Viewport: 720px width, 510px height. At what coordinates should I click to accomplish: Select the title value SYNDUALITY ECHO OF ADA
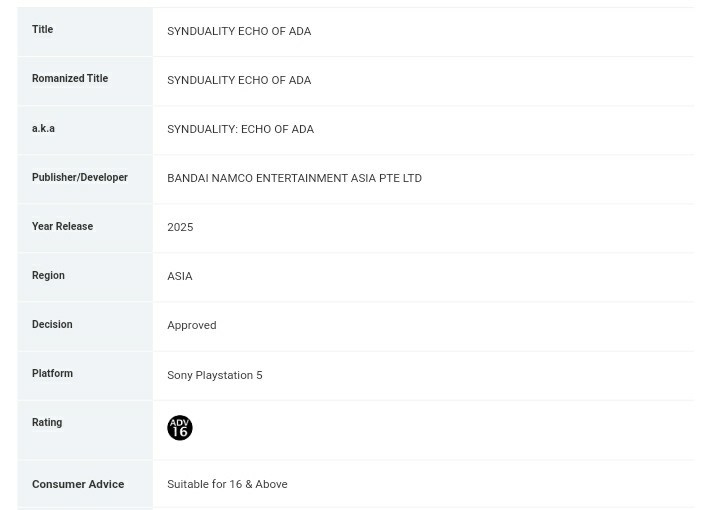tap(239, 31)
